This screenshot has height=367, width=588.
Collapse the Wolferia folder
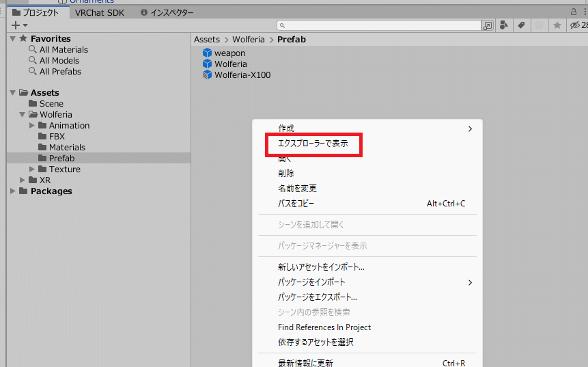[x=22, y=114]
